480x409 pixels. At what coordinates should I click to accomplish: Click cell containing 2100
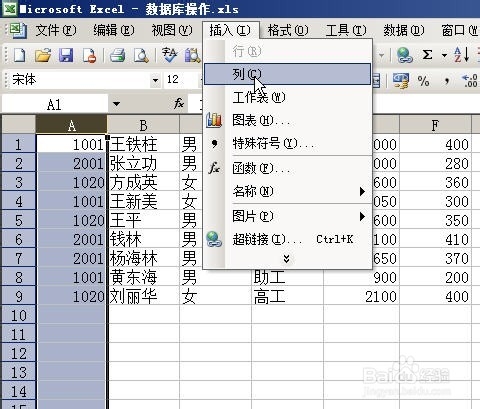coord(361,296)
